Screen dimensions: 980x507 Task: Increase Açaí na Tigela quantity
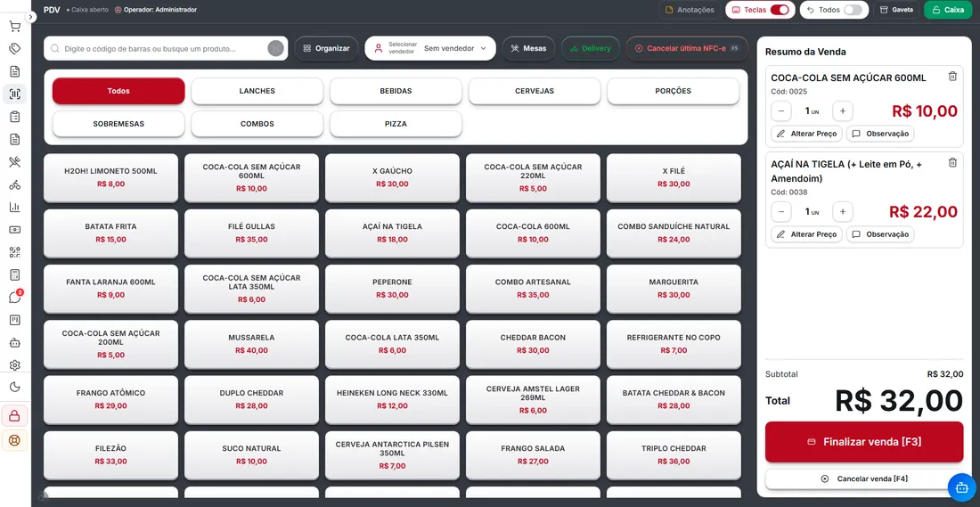coord(843,212)
